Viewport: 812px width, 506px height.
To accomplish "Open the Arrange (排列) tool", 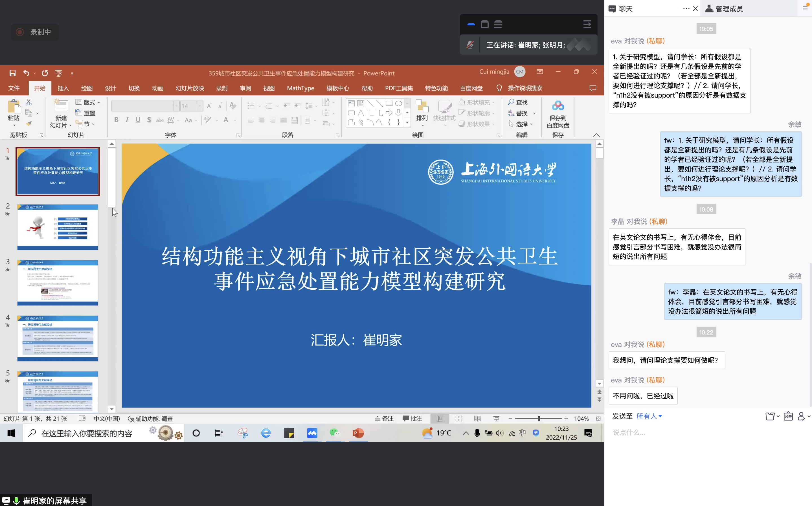I will click(422, 111).
